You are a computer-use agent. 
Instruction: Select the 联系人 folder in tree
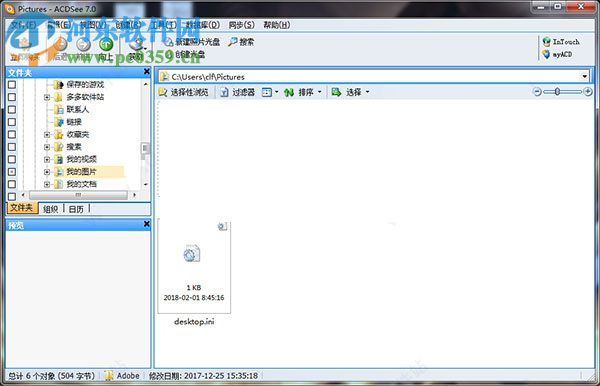[72, 109]
